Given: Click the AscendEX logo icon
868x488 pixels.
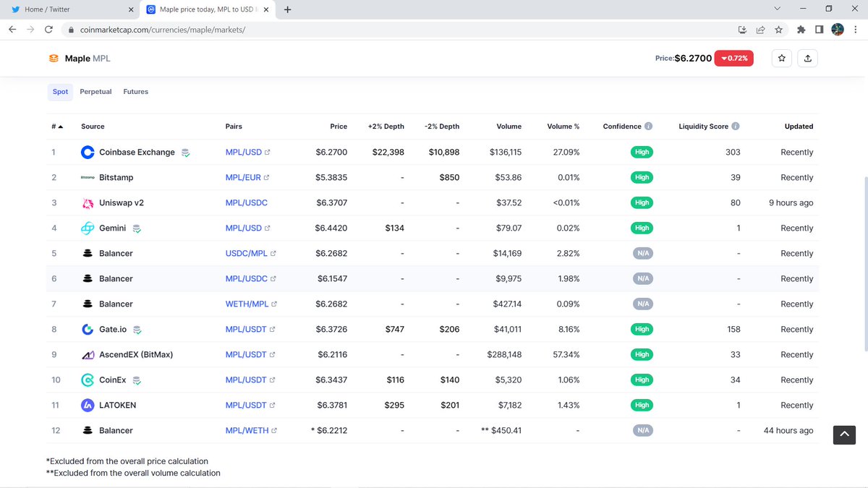Looking at the screenshot, I should tap(88, 355).
